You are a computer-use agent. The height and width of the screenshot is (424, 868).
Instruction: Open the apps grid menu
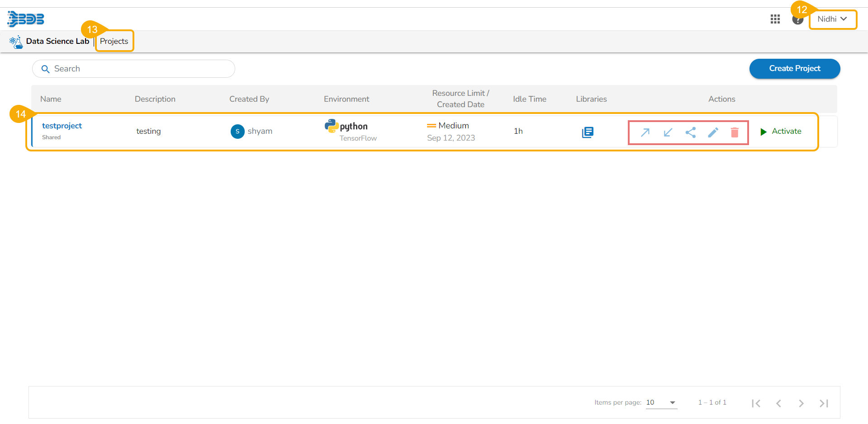tap(775, 19)
